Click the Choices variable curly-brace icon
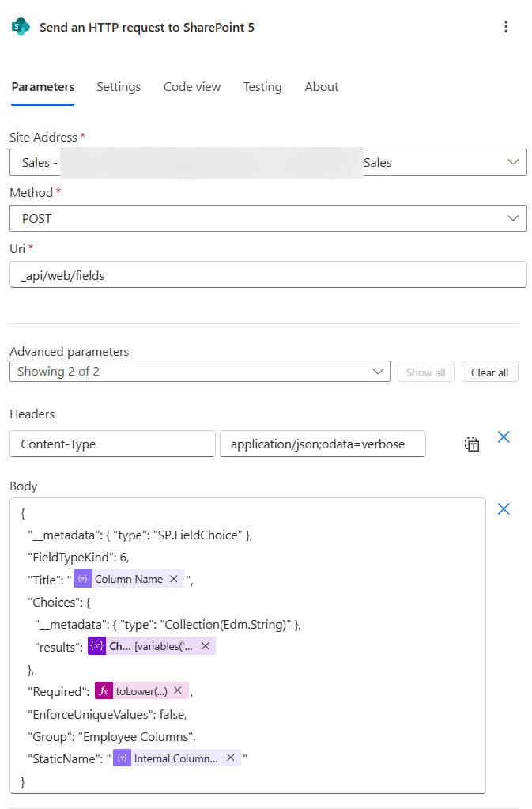Viewport: 532px width, 809px height. pyautogui.click(x=96, y=646)
